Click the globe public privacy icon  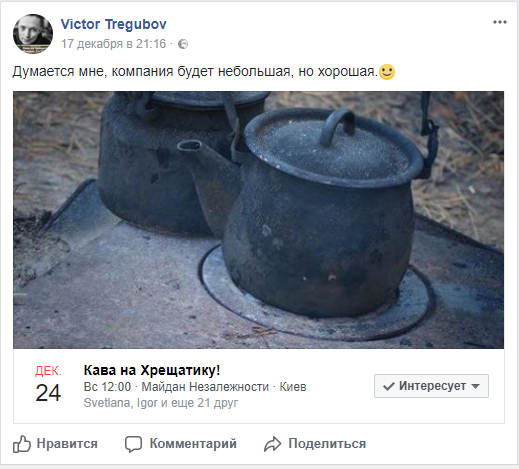click(183, 44)
